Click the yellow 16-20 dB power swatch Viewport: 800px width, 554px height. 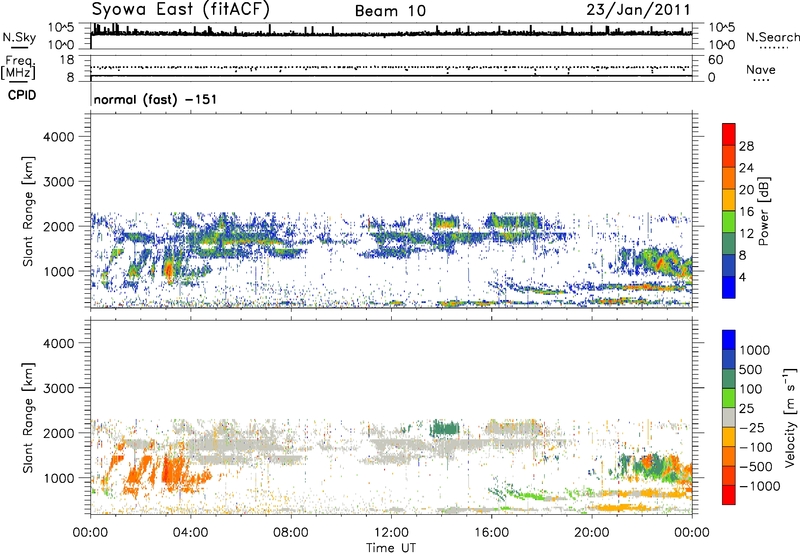[729, 200]
